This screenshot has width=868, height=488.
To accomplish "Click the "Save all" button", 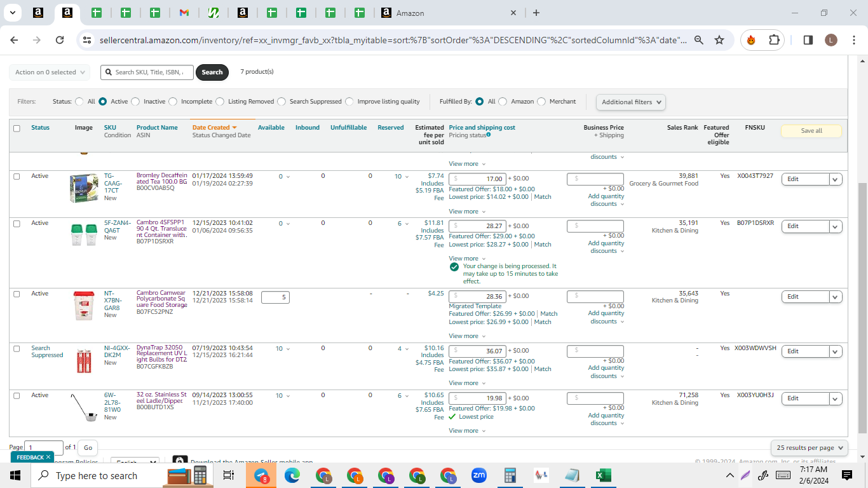I will (811, 131).
